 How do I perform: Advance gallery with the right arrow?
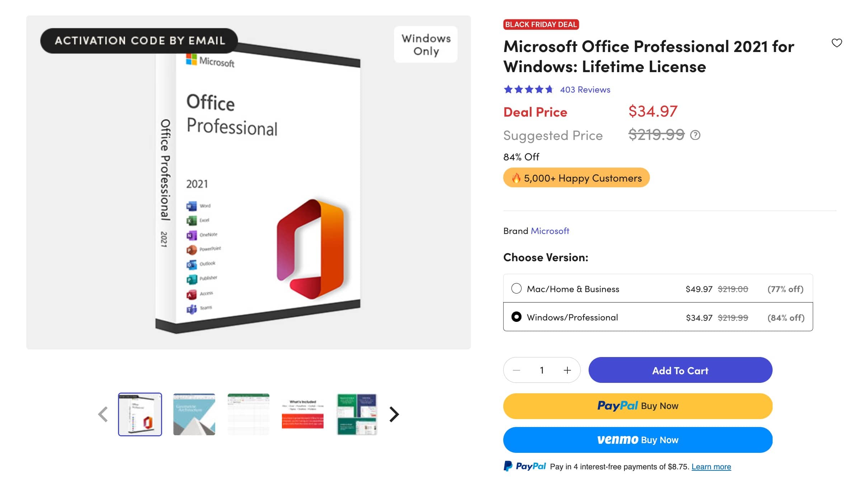click(x=395, y=414)
